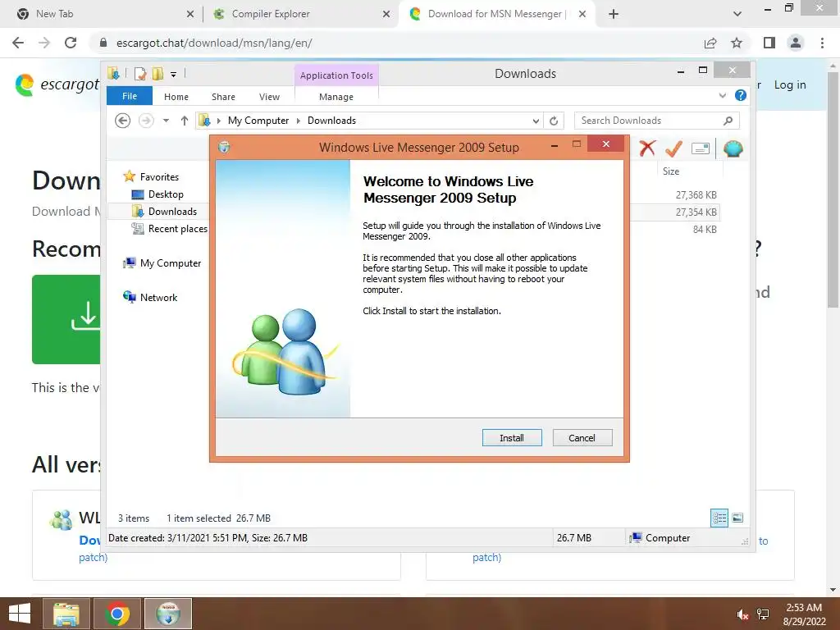The image size is (840, 630).
Task: Open Explorer help question mark
Action: tap(741, 95)
